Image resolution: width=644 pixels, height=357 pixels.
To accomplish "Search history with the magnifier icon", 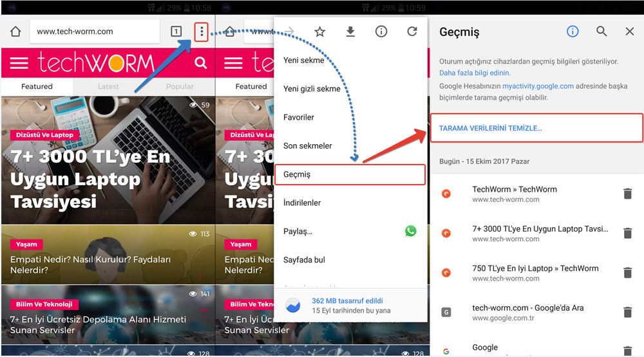I will (601, 32).
